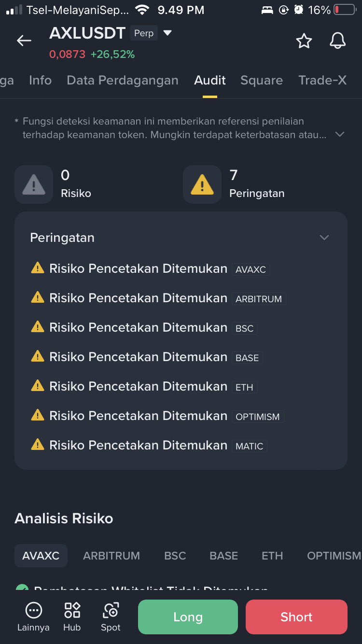Viewport: 362px width, 644px height.
Task: Open the Spot trading icon
Action: 111,610
